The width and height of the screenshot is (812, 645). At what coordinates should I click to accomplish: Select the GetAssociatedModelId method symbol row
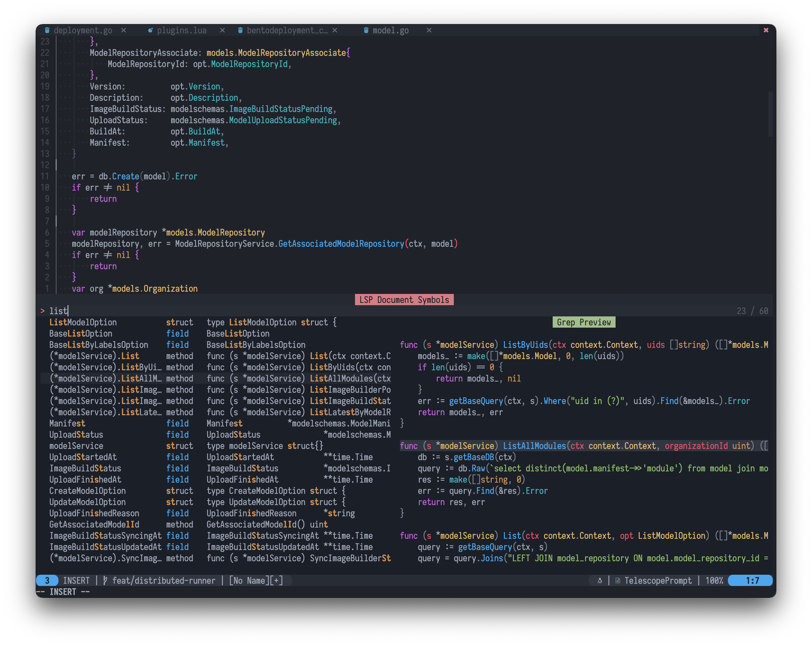click(x=216, y=525)
